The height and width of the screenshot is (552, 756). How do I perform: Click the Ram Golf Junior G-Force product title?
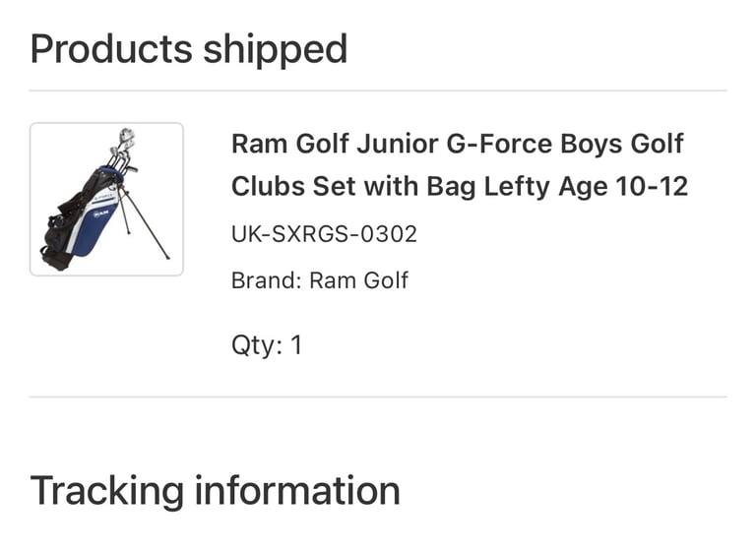click(460, 165)
